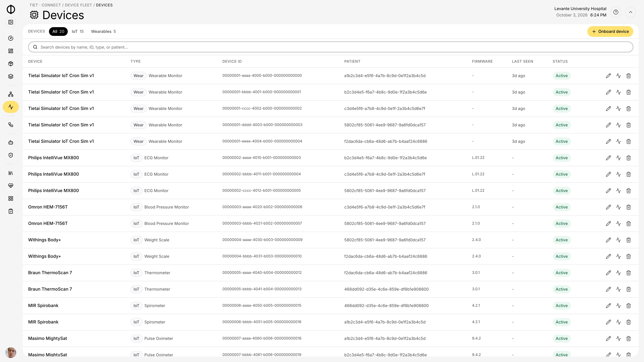Screen dimensions: 644x362
Task: Click Active status for device 00000001-eeee-4004
Action: point(561,141)
